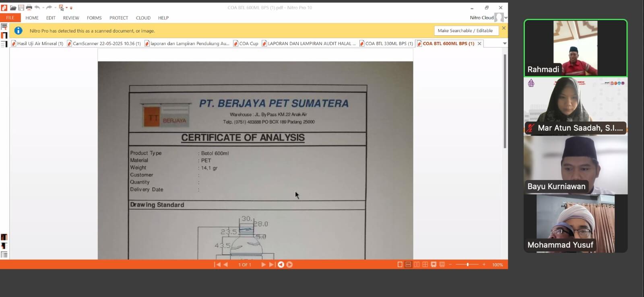Enter full screen view from status bar
Viewport: 644px width, 297px height.
tap(433, 264)
